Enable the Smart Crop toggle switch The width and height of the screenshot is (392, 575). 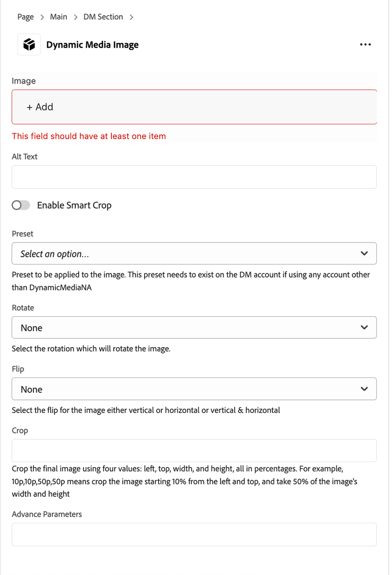21,205
